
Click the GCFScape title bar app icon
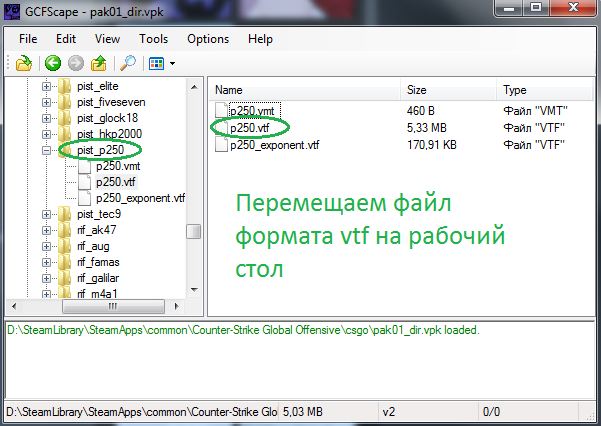12,12
